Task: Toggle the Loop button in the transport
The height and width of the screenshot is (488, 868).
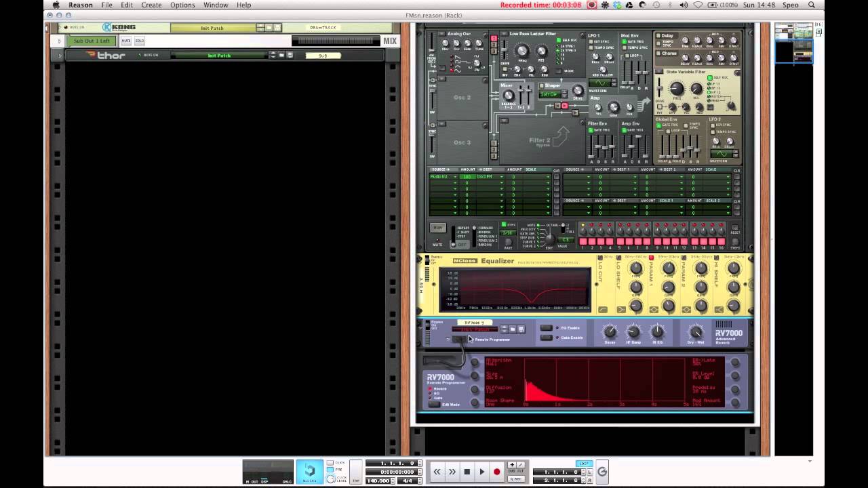Action: (x=584, y=464)
